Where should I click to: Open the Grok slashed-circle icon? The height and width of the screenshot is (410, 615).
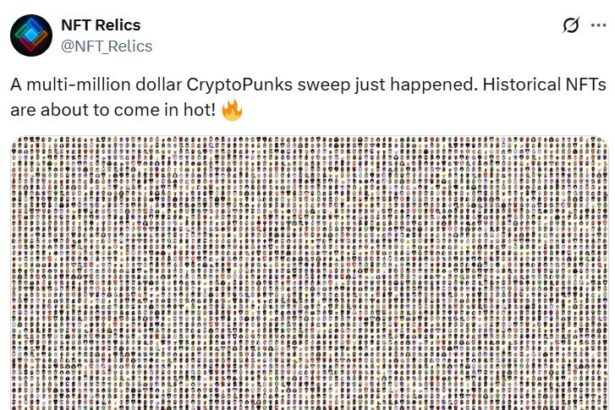(569, 25)
